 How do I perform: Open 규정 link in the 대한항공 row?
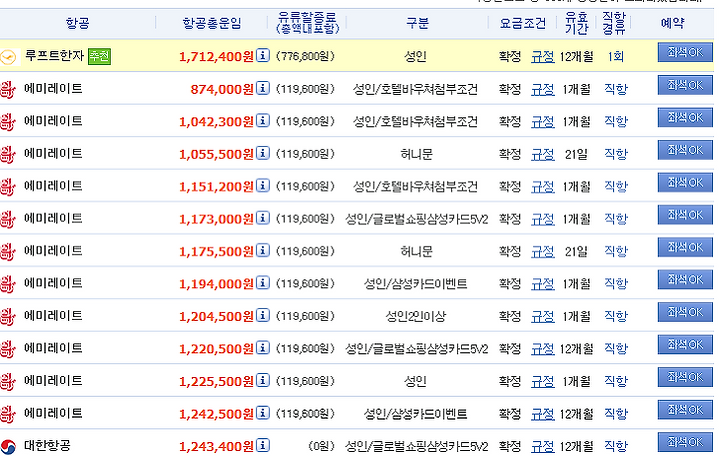click(543, 446)
